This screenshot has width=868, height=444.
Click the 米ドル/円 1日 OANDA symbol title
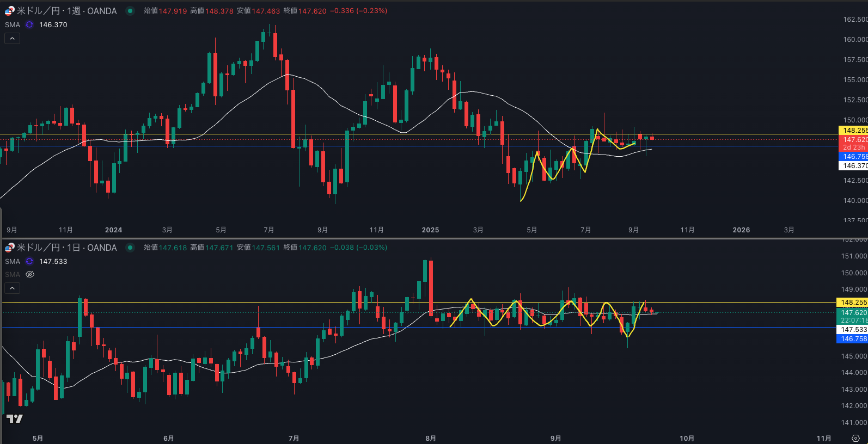pyautogui.click(x=66, y=248)
